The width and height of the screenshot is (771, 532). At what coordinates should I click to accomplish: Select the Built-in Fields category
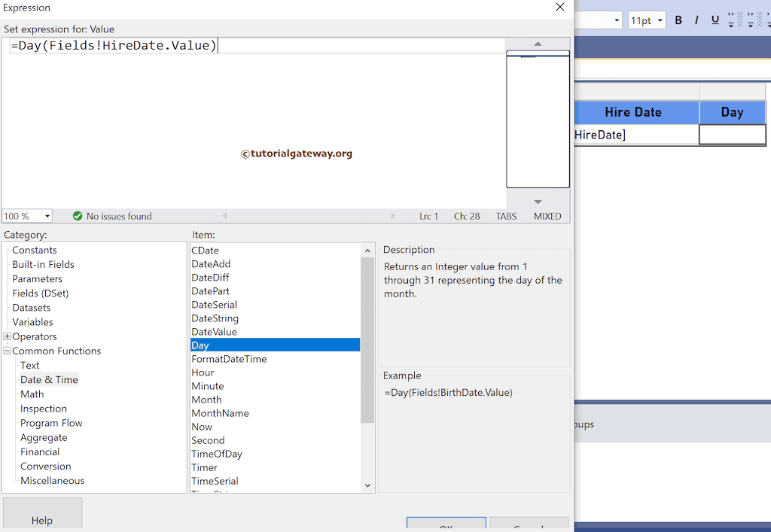(43, 264)
